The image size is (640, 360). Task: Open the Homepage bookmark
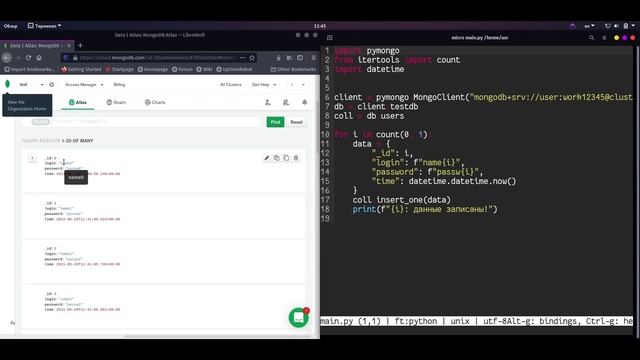153,69
